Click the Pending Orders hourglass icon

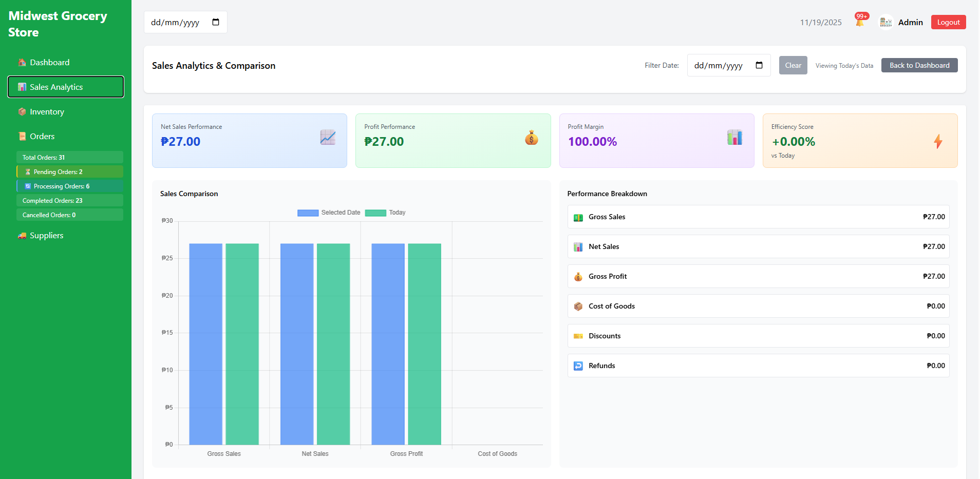point(28,172)
